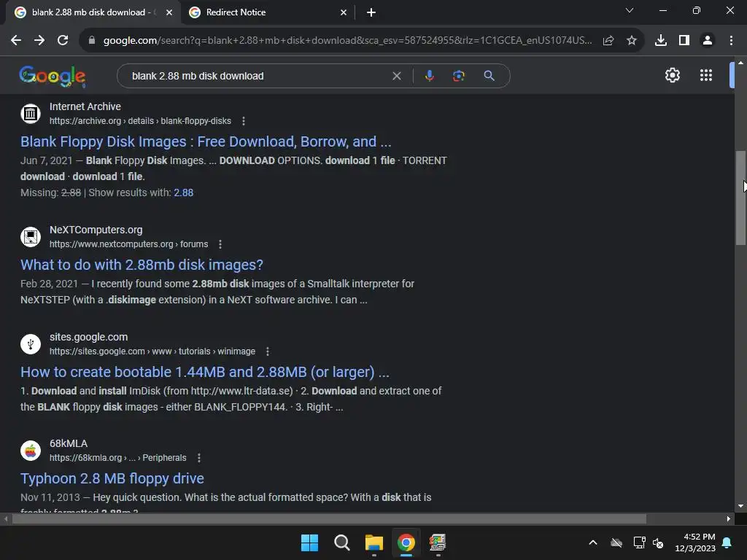Open more options for Internet Archive result
This screenshot has height=560, width=747.
244,121
